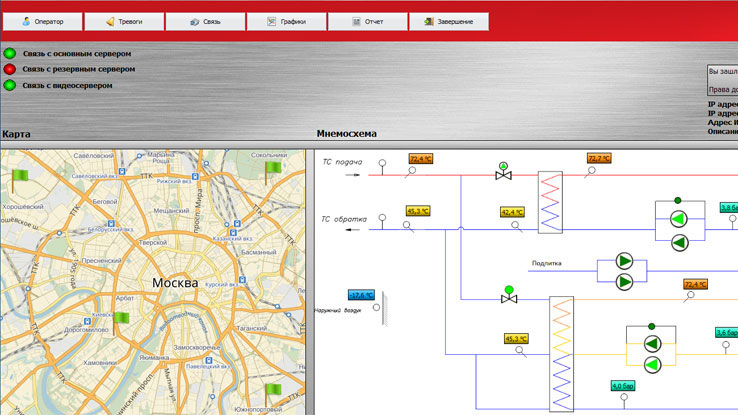Click the bright green pump in yellow loop
Image resolution: width=738 pixels, height=415 pixels.
pyautogui.click(x=652, y=365)
